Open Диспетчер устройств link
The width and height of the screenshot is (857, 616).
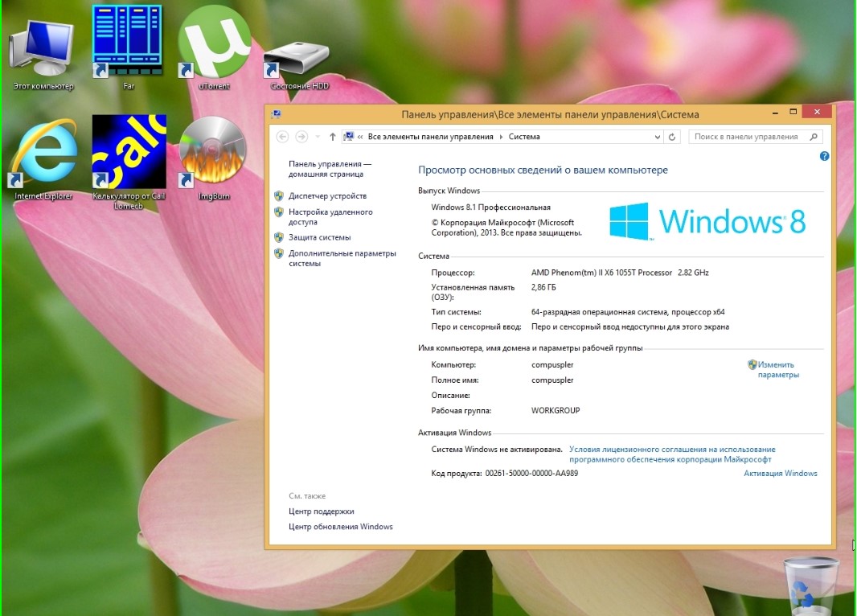[327, 196]
